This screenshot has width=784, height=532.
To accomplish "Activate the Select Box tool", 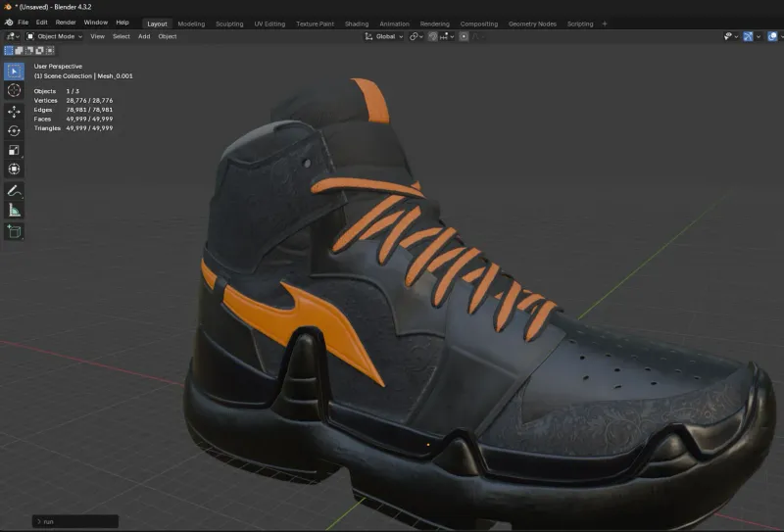I will [x=14, y=71].
